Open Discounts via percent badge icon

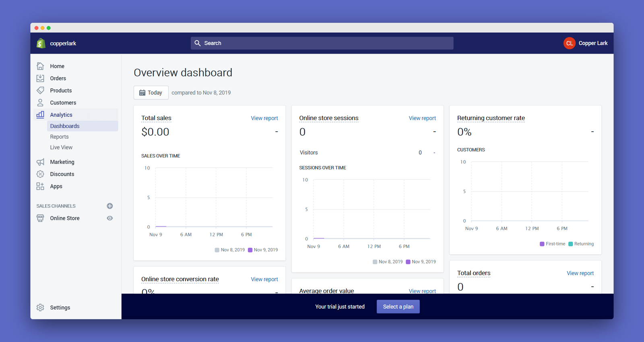click(40, 174)
